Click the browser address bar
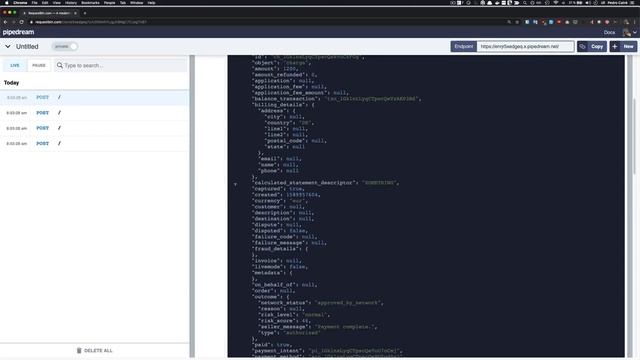Viewport: 640px width, 360px height. click(269, 22)
